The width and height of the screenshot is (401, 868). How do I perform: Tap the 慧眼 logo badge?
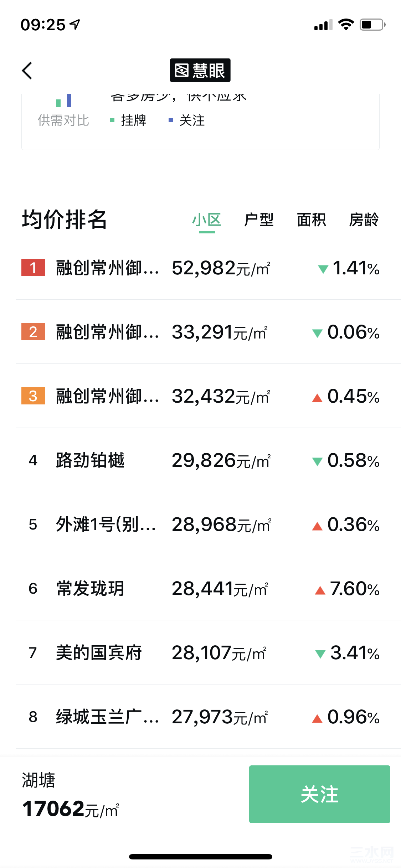click(x=200, y=70)
